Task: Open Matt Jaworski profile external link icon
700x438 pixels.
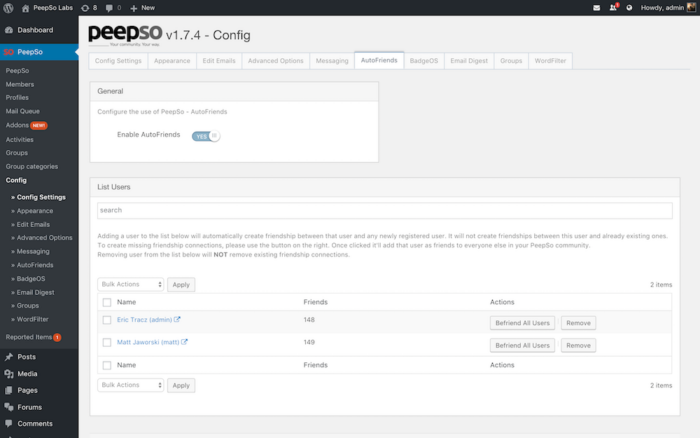Action: pos(184,342)
